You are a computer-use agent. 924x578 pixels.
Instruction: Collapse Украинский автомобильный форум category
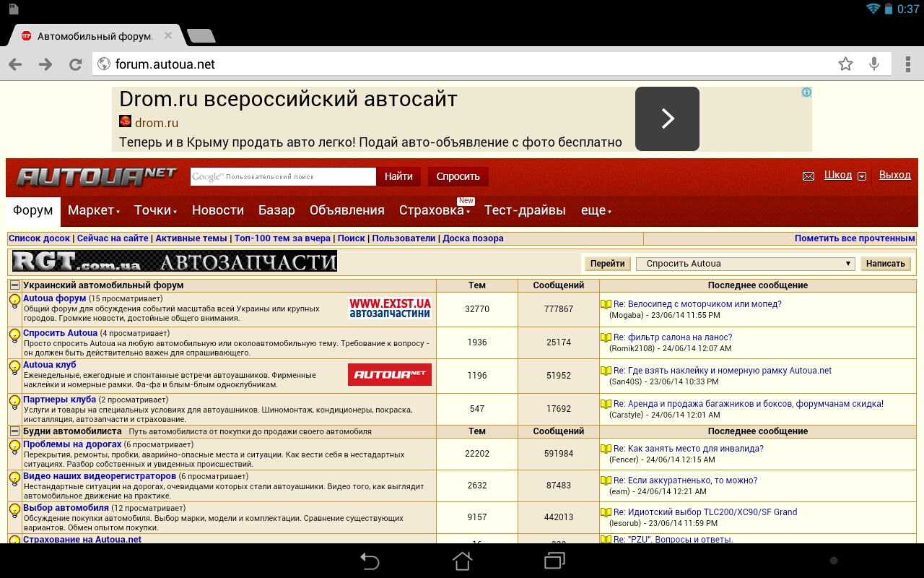14,285
